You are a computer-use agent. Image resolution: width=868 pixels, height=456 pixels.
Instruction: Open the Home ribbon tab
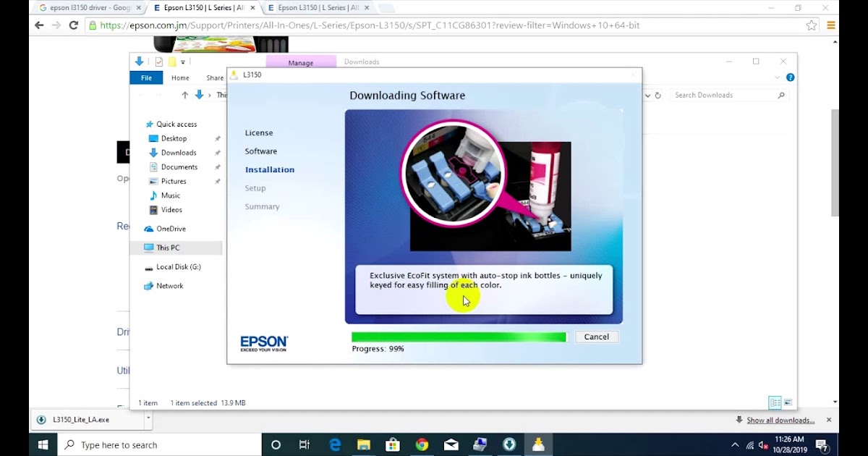180,78
